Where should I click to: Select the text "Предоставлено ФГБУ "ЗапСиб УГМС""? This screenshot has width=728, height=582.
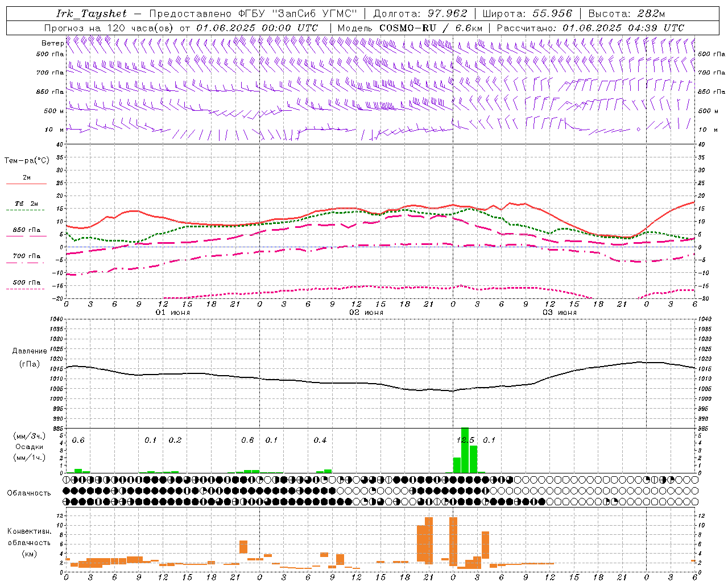pos(253,14)
